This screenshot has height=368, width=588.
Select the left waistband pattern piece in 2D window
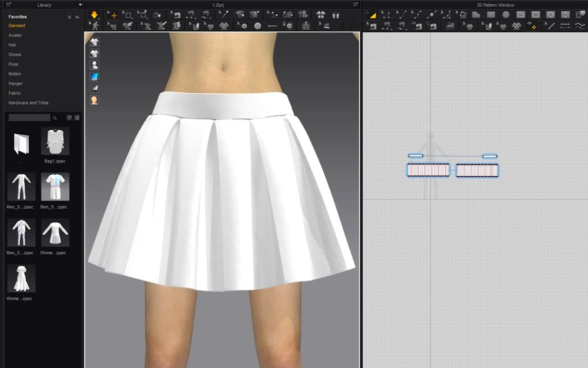[x=416, y=155]
